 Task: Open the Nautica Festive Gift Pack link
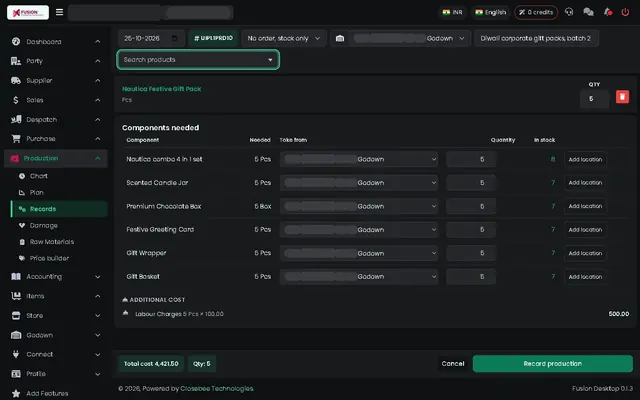162,89
